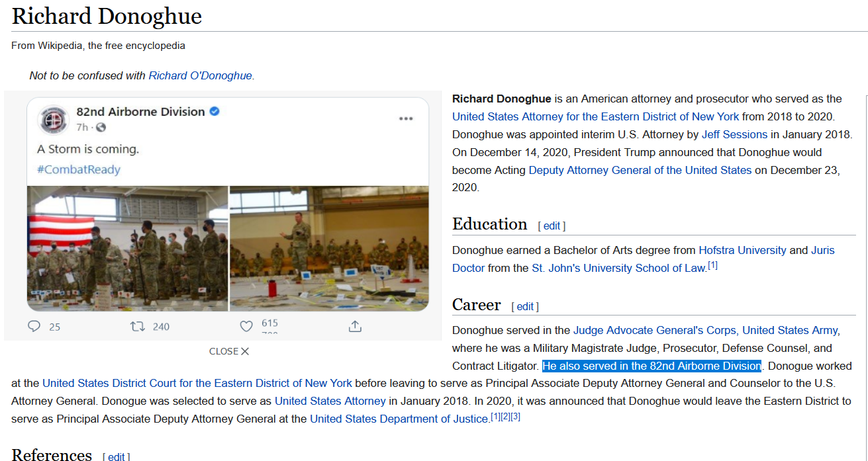Click the bold Richard Donoghue name in intro
The width and height of the screenshot is (868, 461).
coord(502,99)
